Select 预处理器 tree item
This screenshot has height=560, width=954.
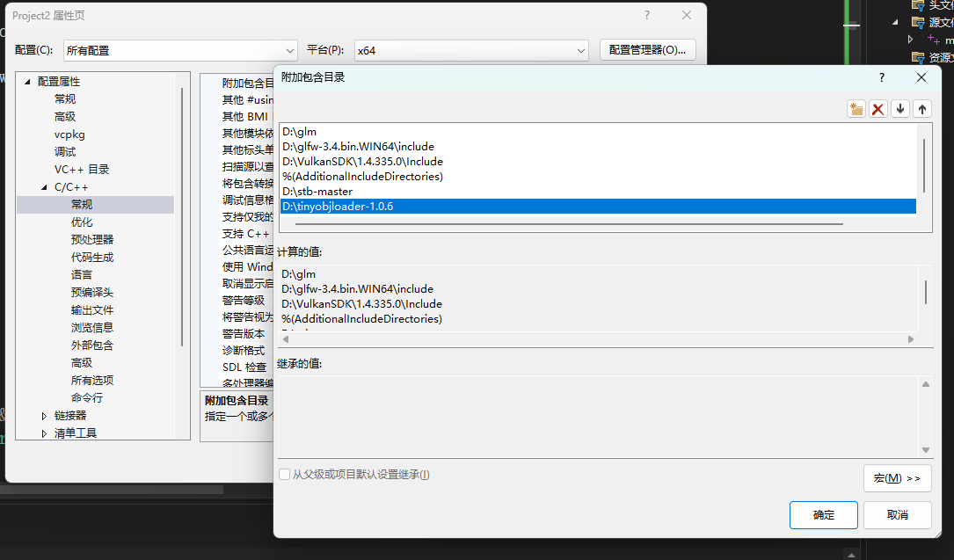(x=91, y=240)
